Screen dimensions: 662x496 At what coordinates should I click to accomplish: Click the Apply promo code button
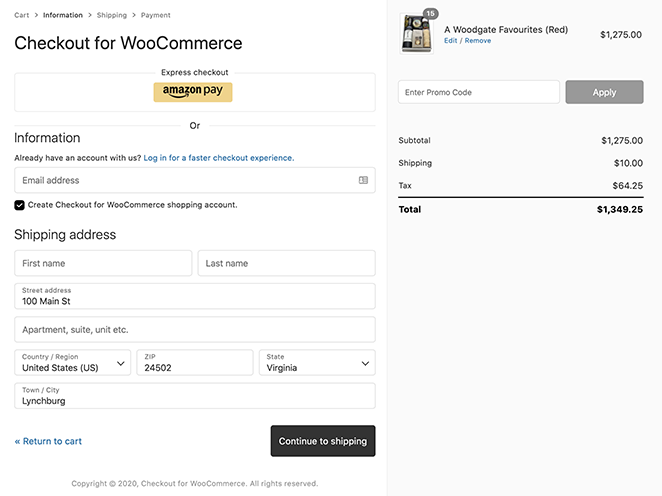tap(604, 92)
